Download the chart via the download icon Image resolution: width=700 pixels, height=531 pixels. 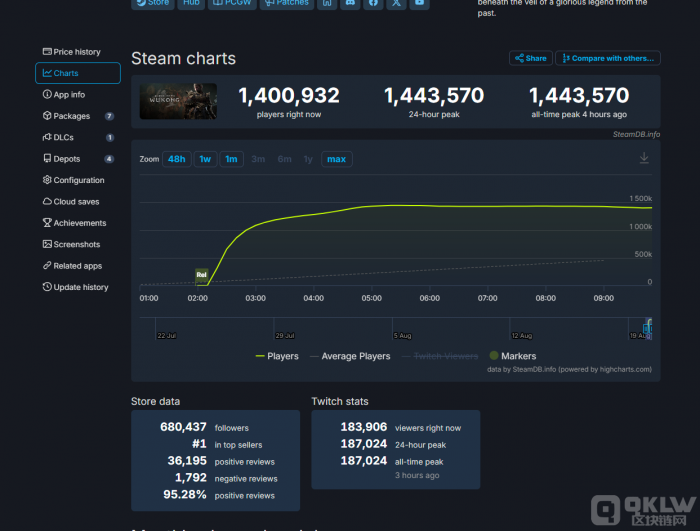point(644,158)
